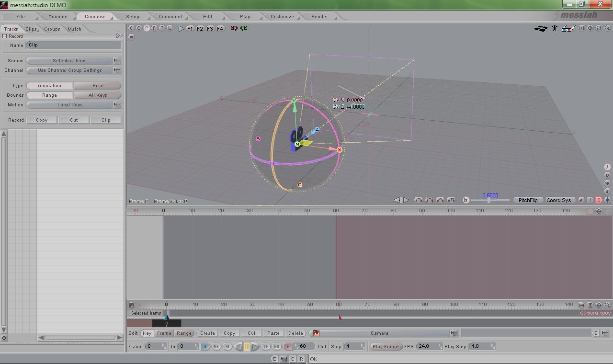Choose All Keys bounds option
613x364 pixels.
98,95
